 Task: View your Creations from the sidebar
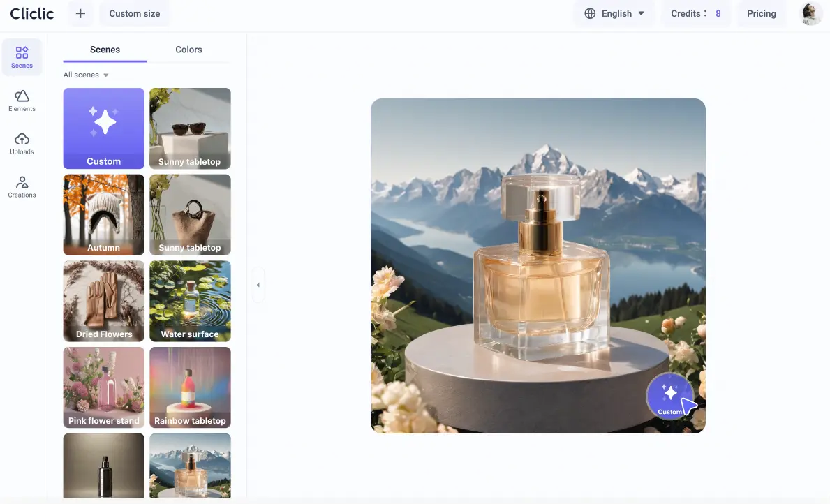pyautogui.click(x=22, y=187)
